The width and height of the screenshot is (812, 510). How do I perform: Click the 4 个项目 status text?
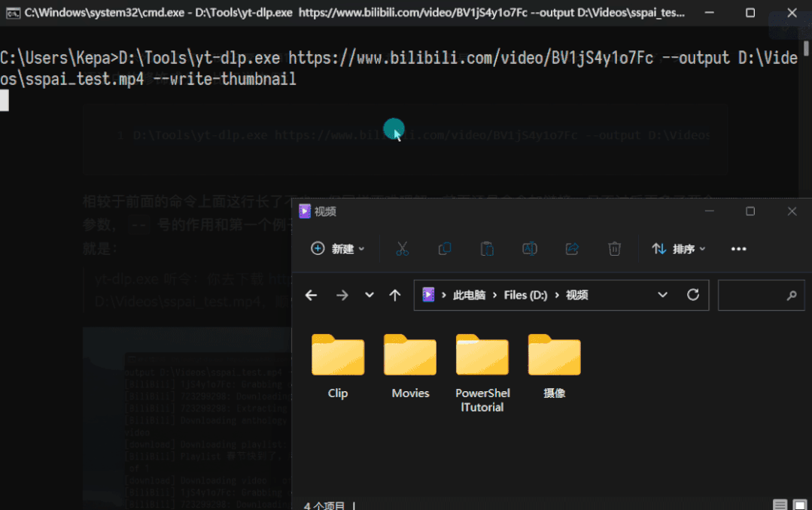(x=324, y=505)
